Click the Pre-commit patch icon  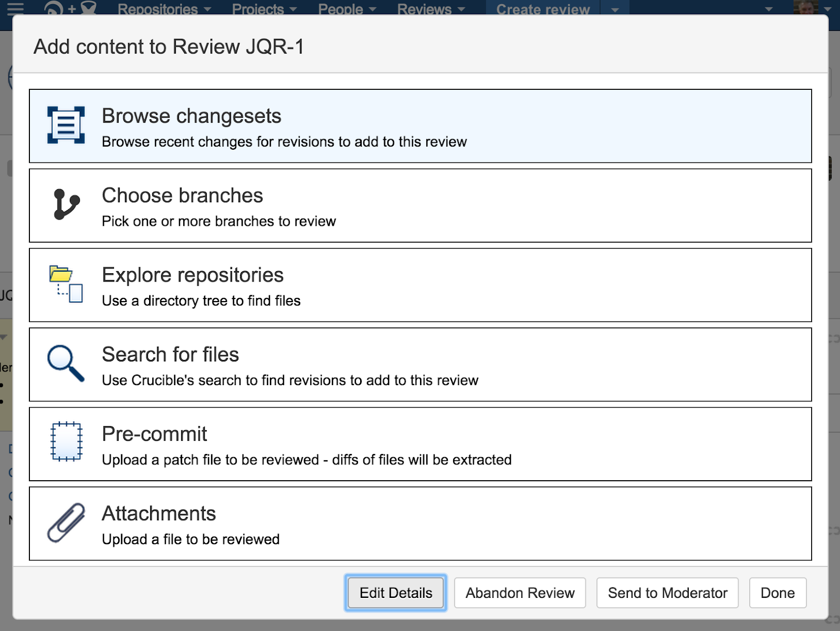(66, 442)
